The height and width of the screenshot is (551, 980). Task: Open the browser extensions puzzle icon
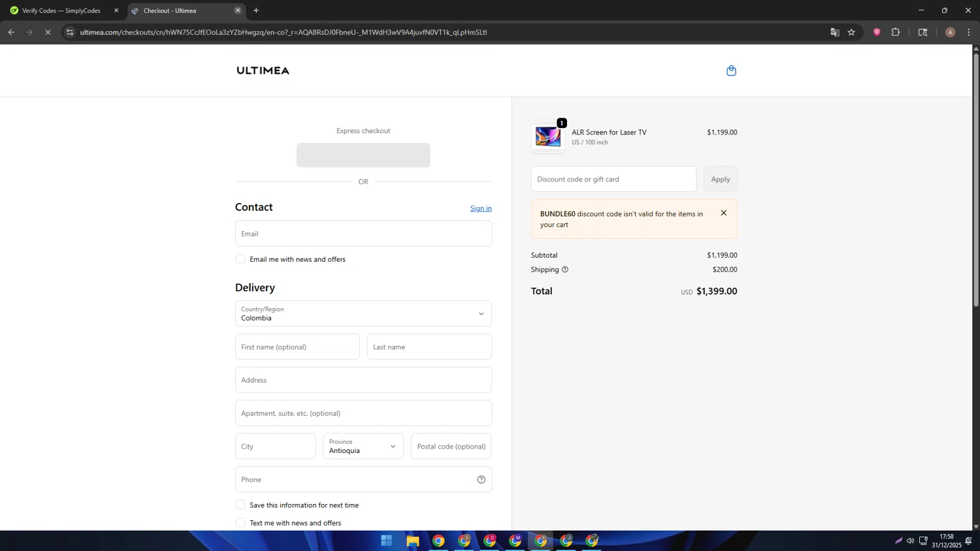pos(896,32)
